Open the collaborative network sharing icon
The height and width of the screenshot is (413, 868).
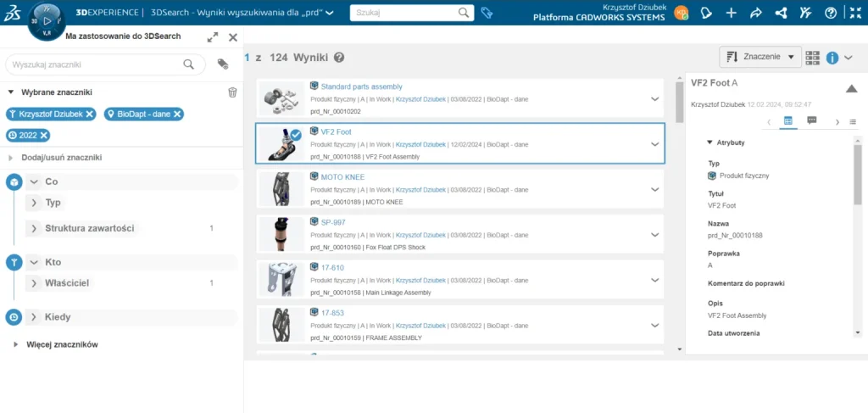coord(781,13)
